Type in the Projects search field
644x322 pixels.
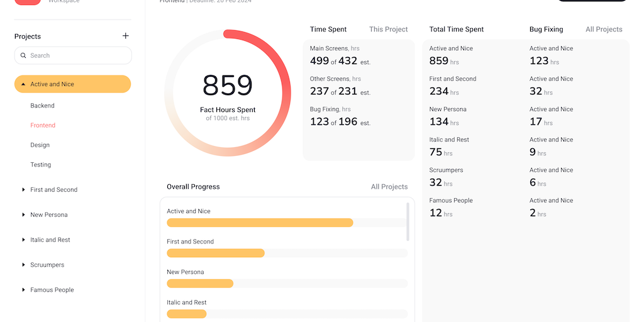(x=79, y=55)
